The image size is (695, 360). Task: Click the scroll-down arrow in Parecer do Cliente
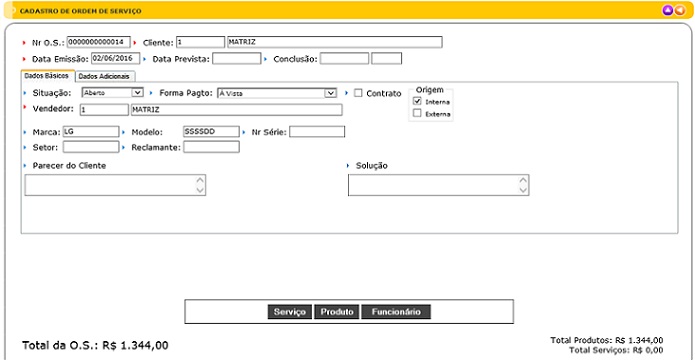pos(200,190)
